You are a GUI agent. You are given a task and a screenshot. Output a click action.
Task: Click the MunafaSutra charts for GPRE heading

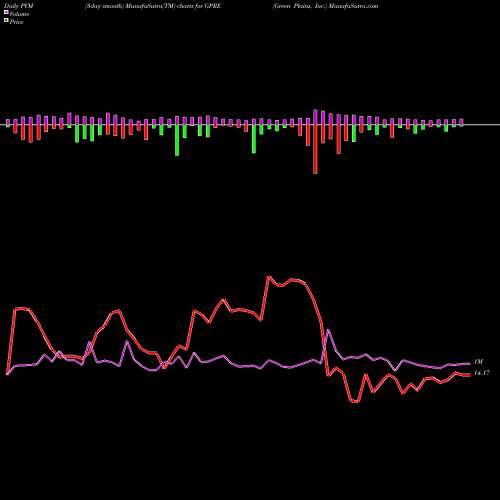point(153,6)
